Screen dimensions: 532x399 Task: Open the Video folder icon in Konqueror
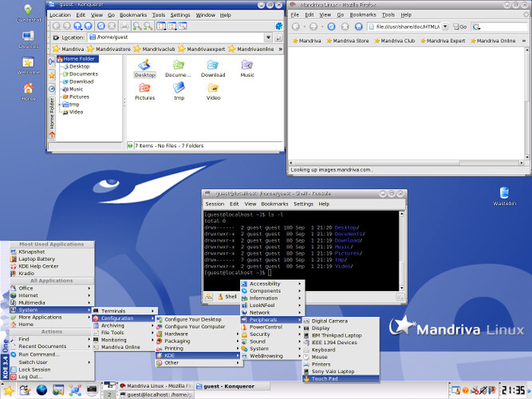coord(213,92)
